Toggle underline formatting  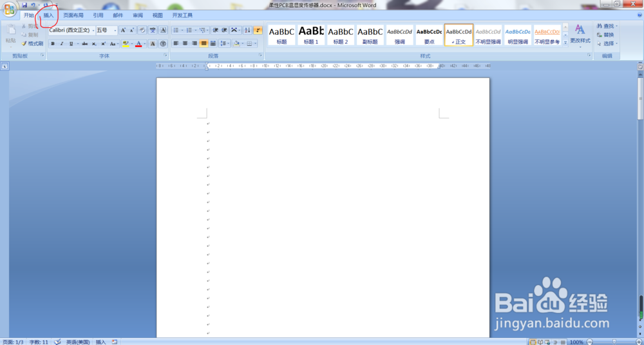point(71,44)
